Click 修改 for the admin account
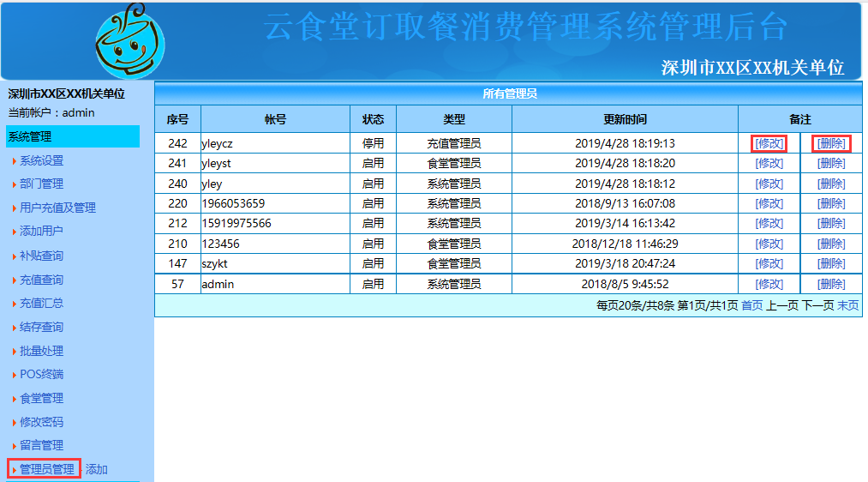 tap(769, 284)
